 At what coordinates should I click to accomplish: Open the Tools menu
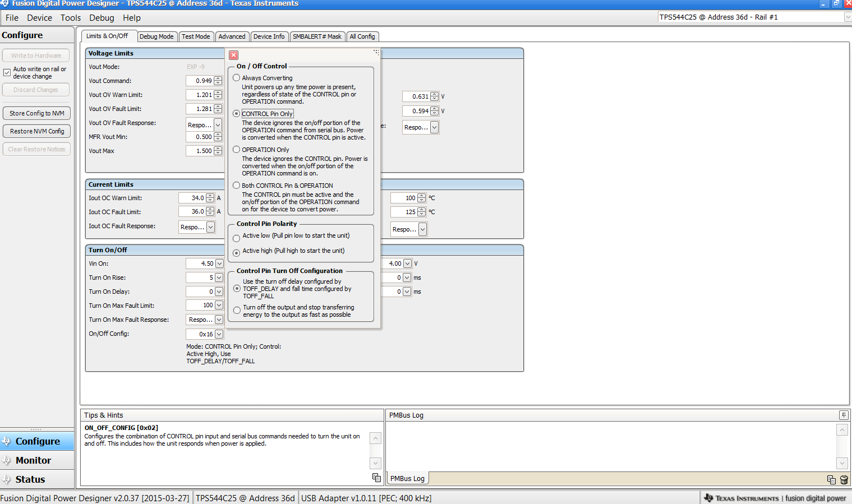(x=71, y=18)
